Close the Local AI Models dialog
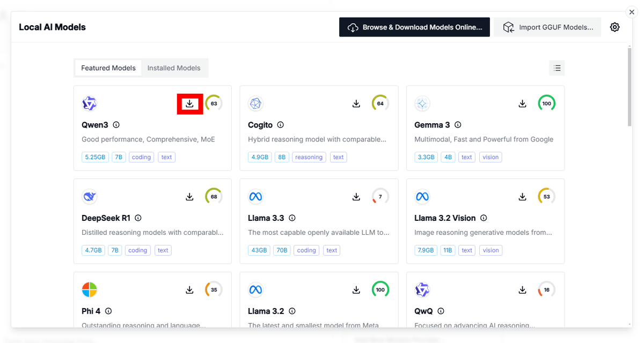 (632, 12)
